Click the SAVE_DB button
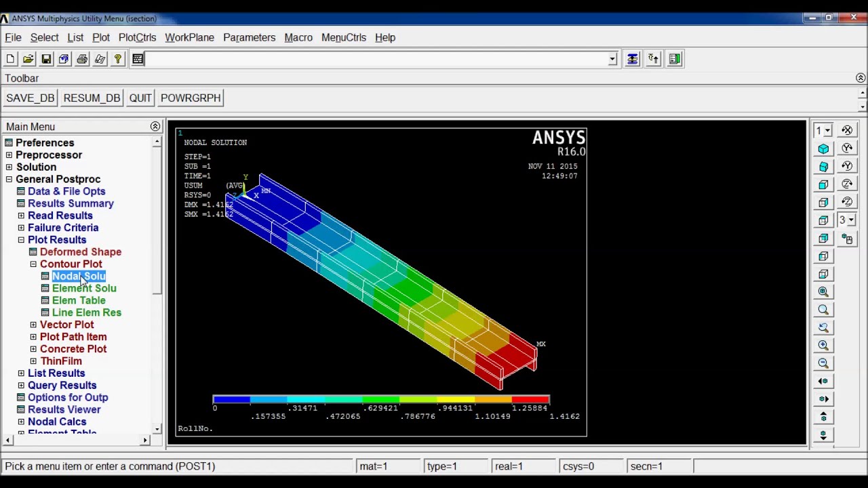 [30, 98]
